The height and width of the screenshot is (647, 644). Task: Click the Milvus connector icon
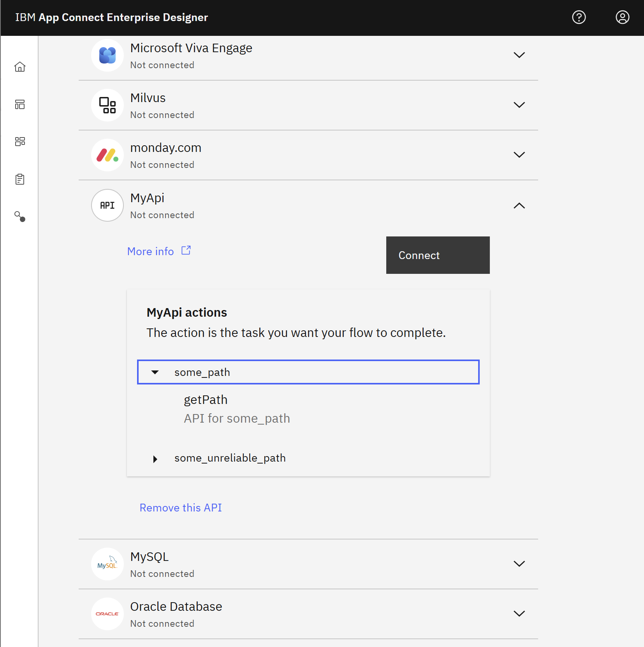pyautogui.click(x=107, y=105)
